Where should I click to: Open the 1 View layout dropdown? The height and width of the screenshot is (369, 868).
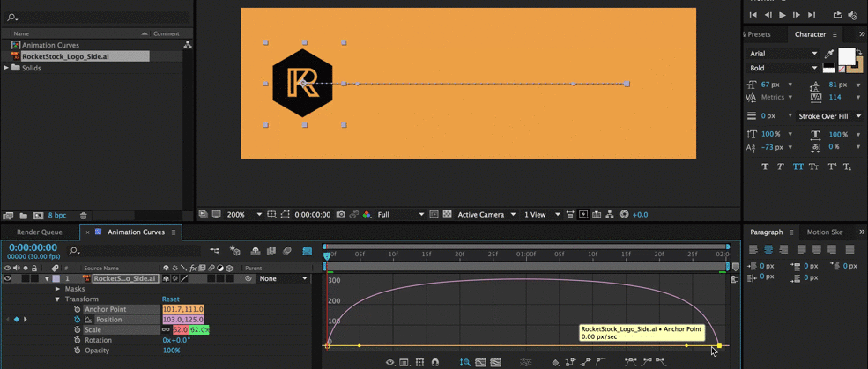coord(543,215)
